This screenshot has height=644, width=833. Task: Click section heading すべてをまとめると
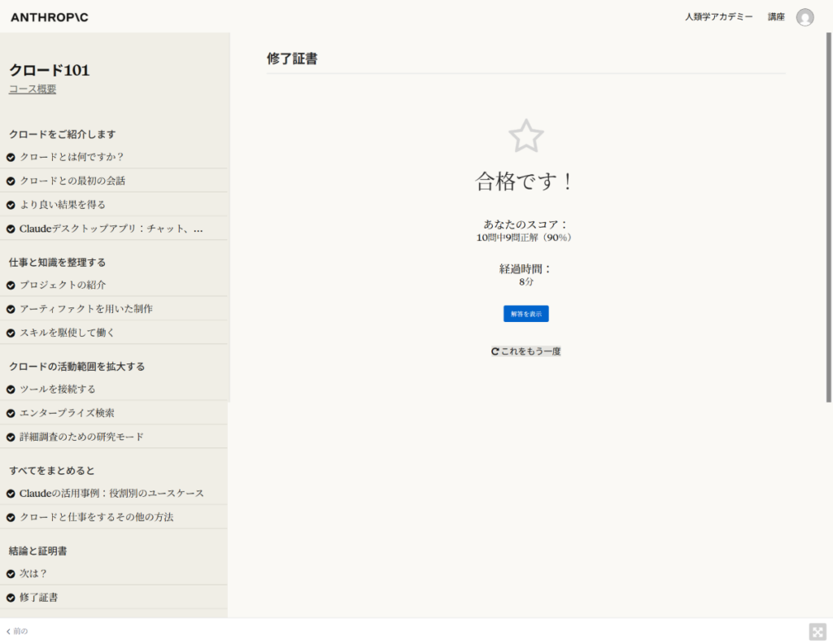[51, 470]
